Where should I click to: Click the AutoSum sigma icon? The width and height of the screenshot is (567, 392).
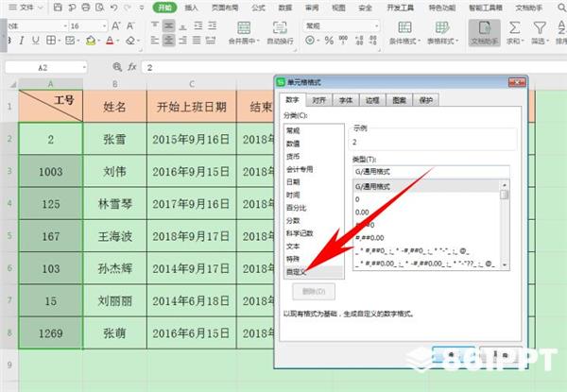tap(515, 27)
